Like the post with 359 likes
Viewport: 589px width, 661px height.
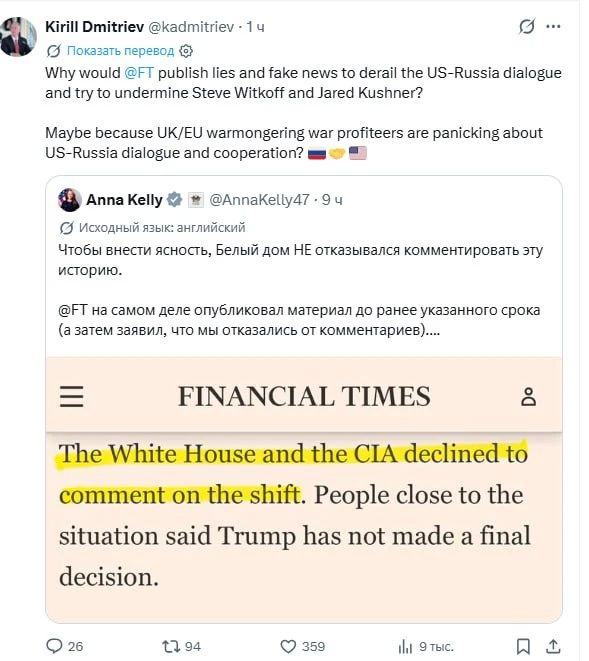302,646
